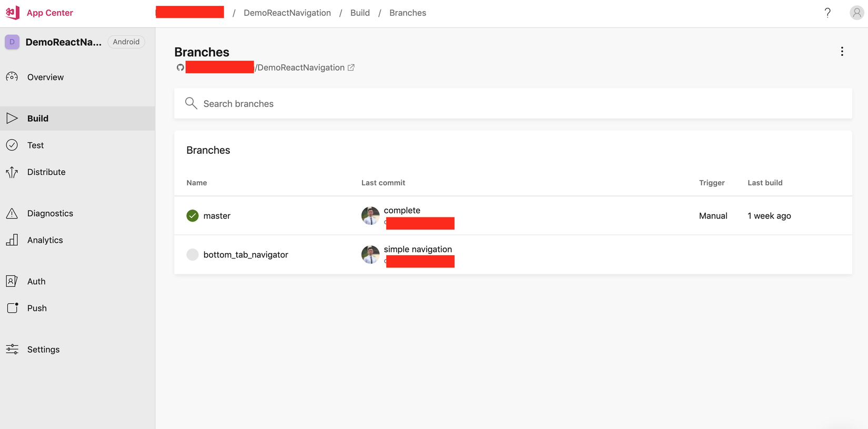The image size is (868, 429).
Task: Open repository via external link icon
Action: 351,67
